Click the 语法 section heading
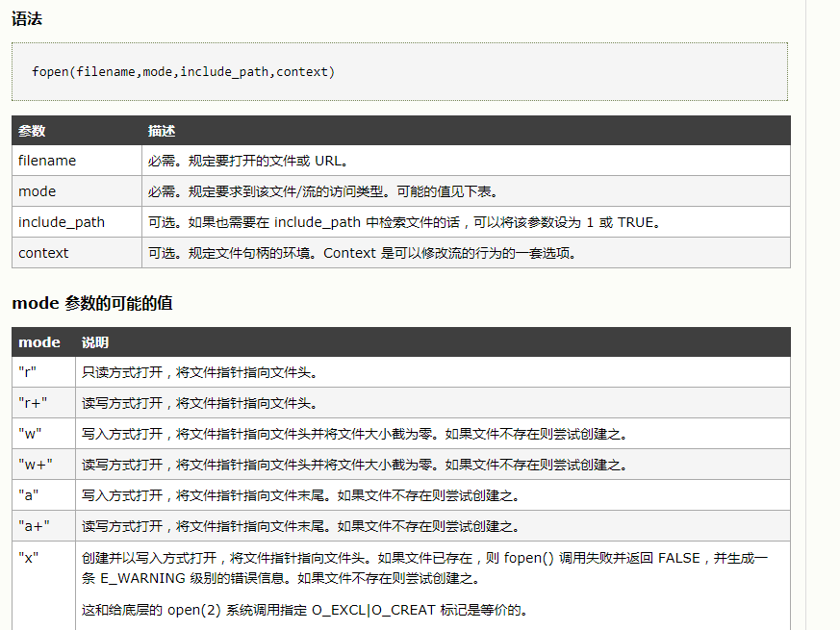The image size is (840, 630). click(27, 19)
